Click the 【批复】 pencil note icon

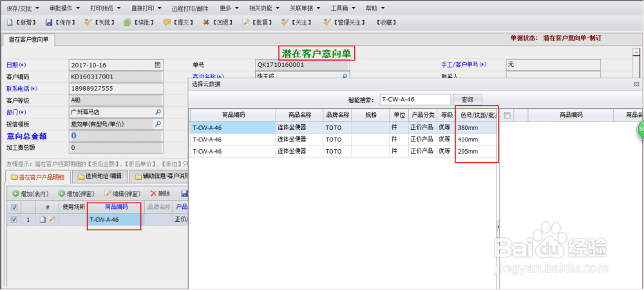pyautogui.click(x=245, y=23)
